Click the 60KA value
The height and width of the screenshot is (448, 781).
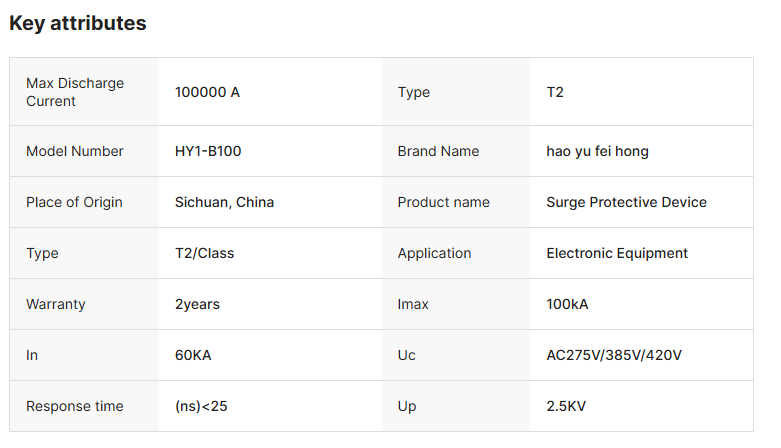pos(193,355)
